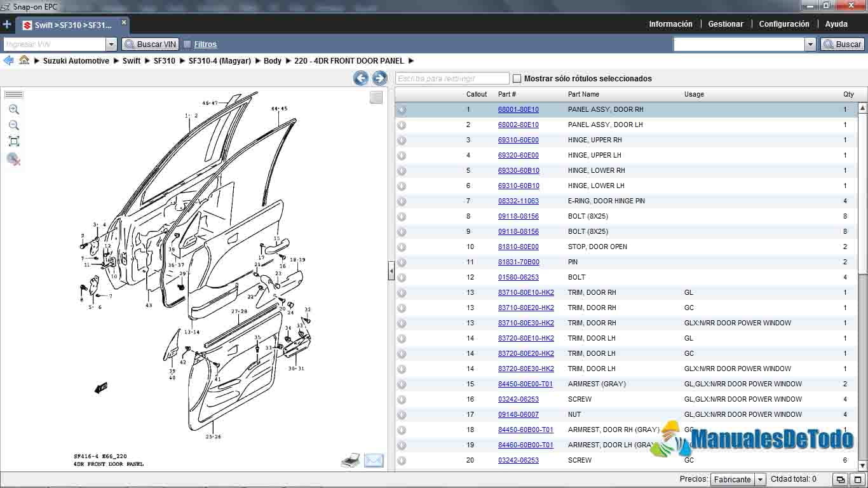868x488 pixels.
Task: Click info icon for ARMREST (GRAY) row
Action: click(402, 384)
